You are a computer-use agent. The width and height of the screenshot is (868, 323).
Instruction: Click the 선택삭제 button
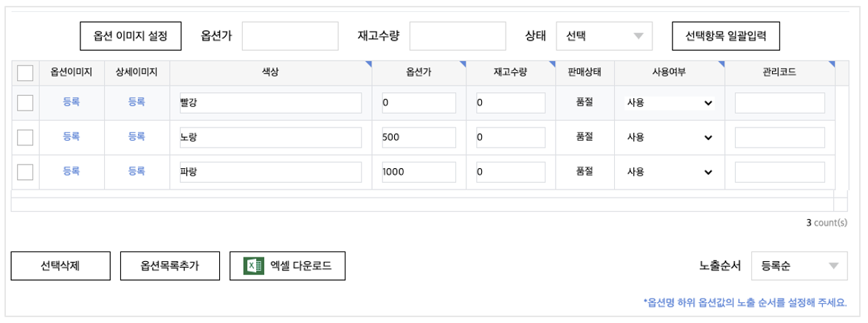(x=61, y=266)
